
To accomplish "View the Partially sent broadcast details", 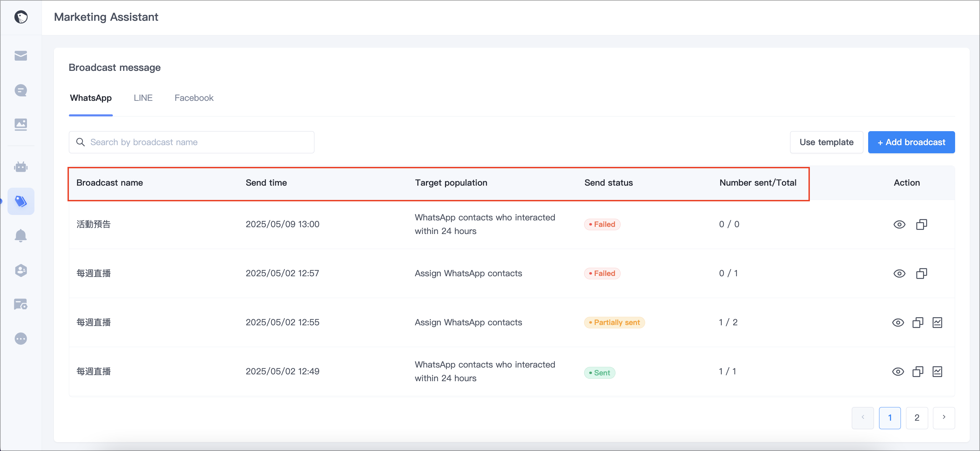I will click(x=898, y=323).
